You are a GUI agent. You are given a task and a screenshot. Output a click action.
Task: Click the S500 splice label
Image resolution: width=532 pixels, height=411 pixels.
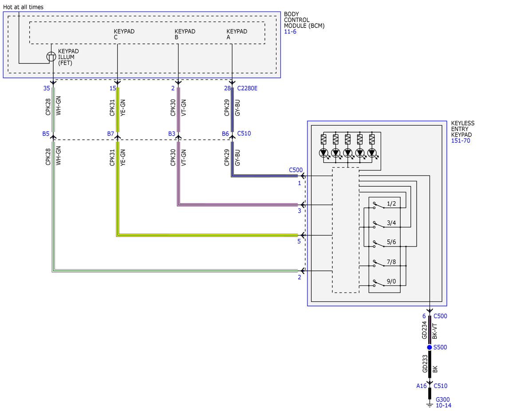click(x=440, y=347)
